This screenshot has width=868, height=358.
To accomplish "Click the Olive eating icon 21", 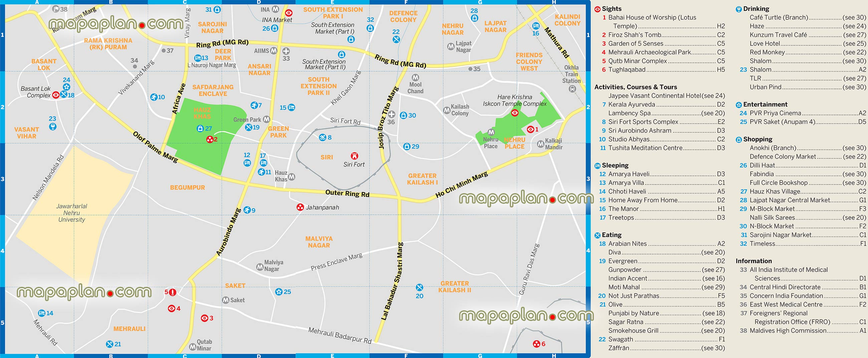I will tap(110, 344).
